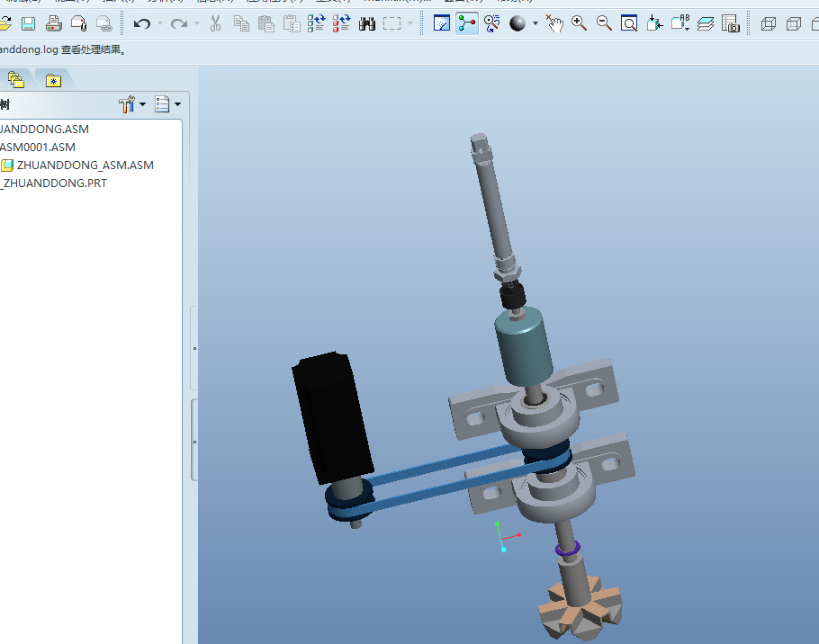
Task: Redo the undone action
Action: [179, 23]
